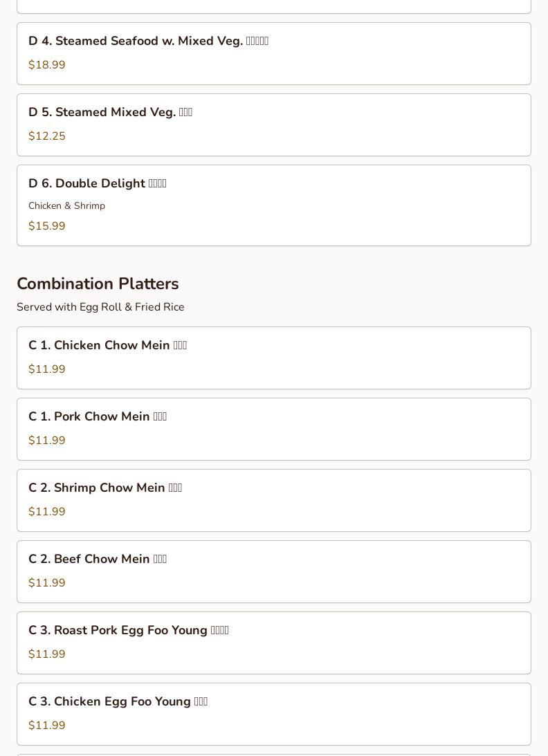Click the Chicken & Shrimp description
This screenshot has width=548, height=756.
tap(66, 206)
